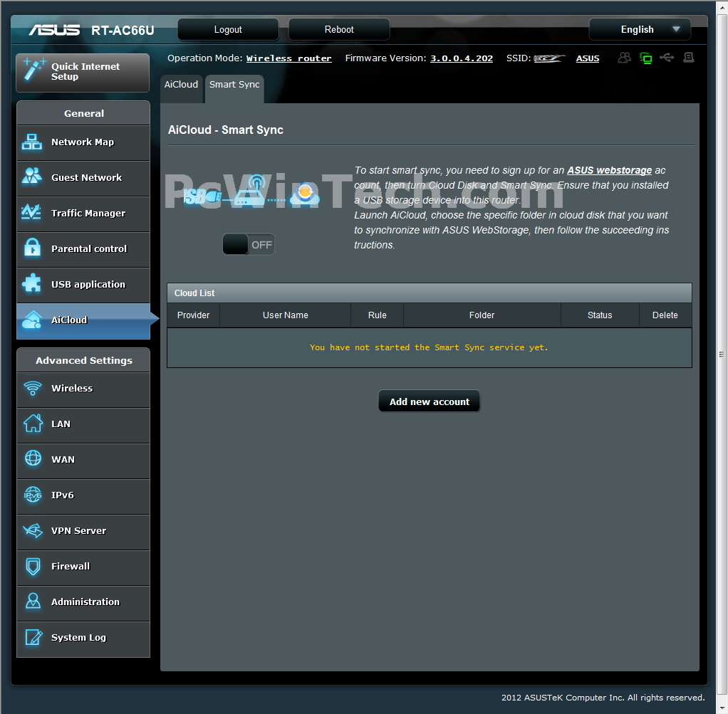The image size is (728, 714).
Task: Click the Administration user icon
Action: pyautogui.click(x=33, y=602)
